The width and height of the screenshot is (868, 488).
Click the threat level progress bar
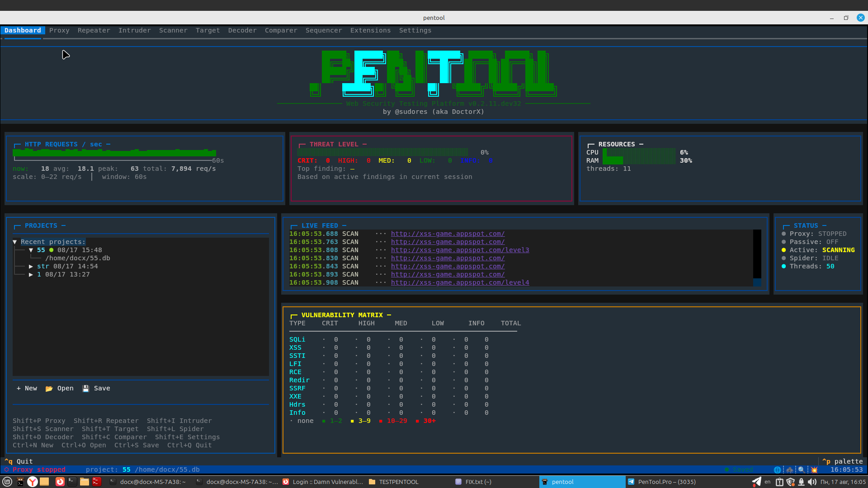(x=383, y=152)
